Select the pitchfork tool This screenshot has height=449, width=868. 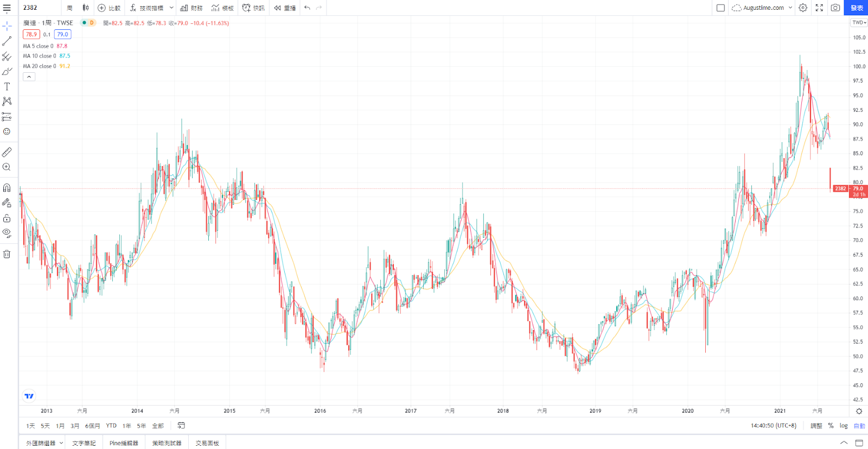point(7,56)
